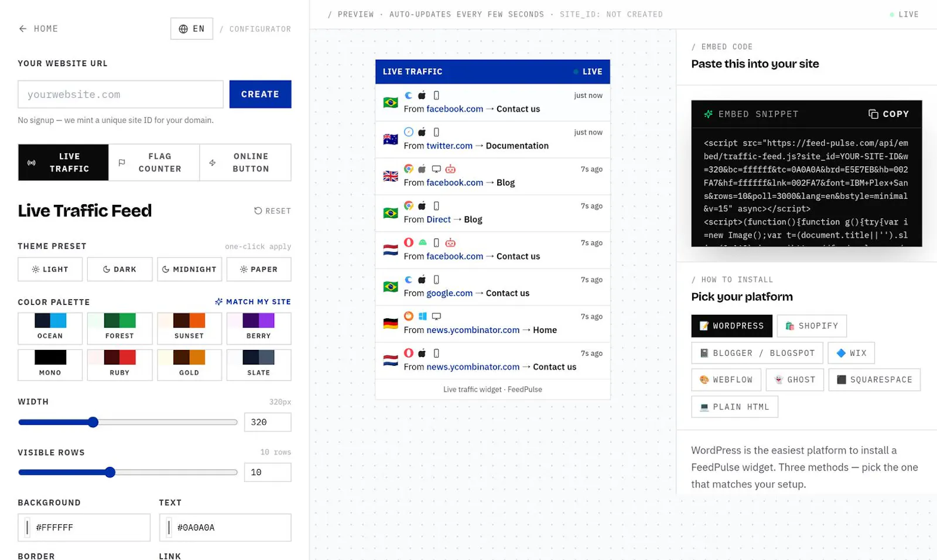Screen dimensions: 937x560
Task: Apply the Dark theme preset
Action: [119, 269]
